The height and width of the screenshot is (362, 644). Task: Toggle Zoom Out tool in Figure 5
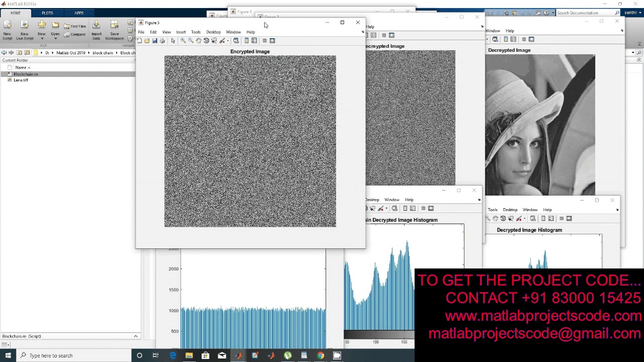[191, 41]
